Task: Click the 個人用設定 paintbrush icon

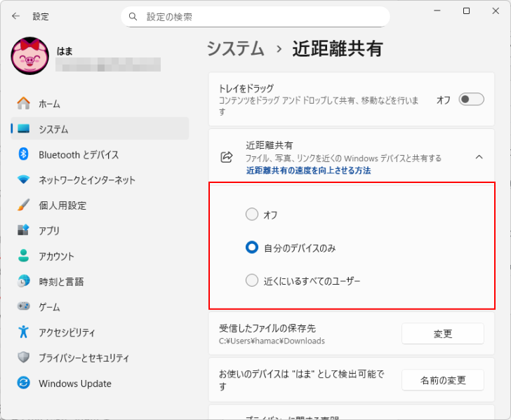Action: point(23,205)
